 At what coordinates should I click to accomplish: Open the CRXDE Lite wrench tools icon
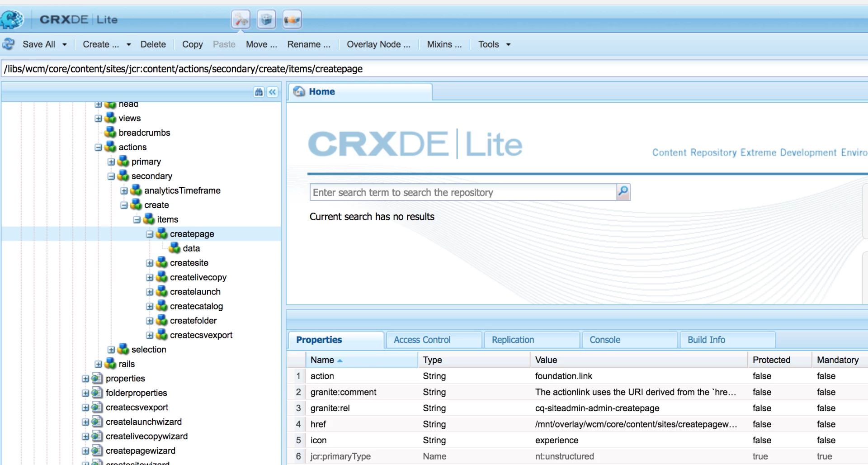[x=241, y=20]
